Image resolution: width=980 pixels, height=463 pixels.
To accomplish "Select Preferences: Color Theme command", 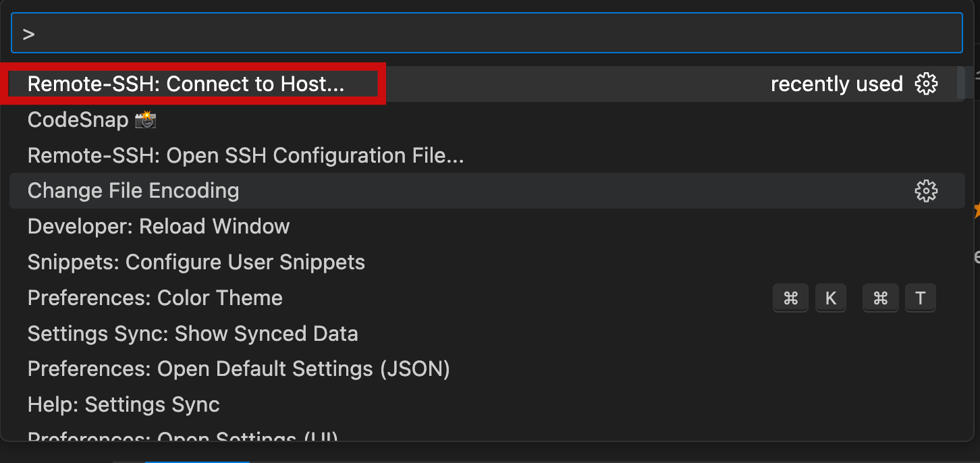I will point(487,298).
